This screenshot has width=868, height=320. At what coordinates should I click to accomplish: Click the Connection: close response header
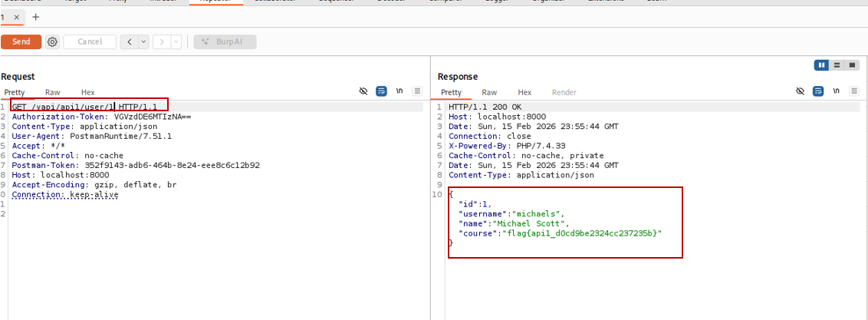point(489,136)
